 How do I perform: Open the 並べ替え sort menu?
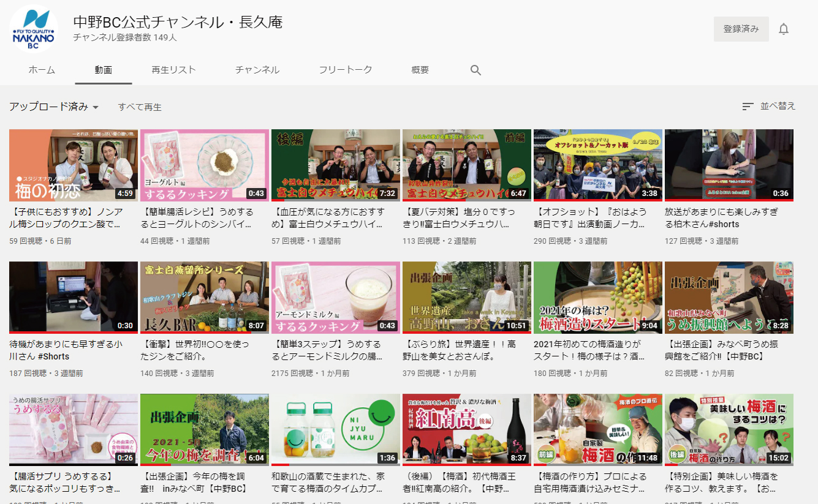[x=769, y=107]
